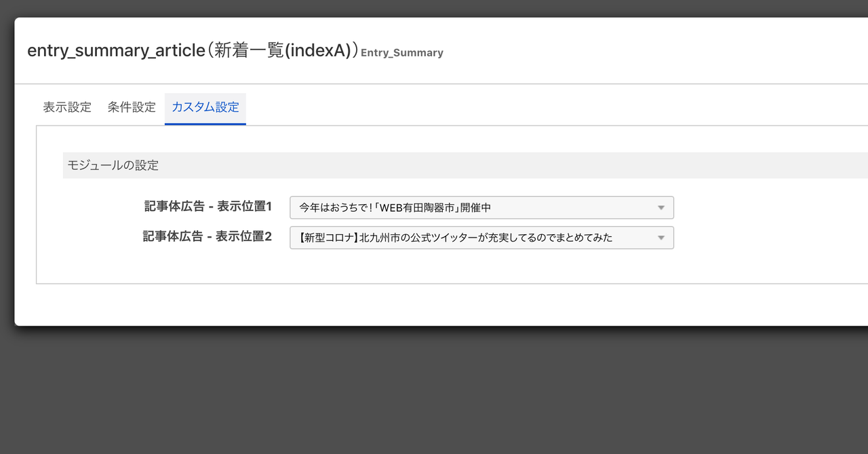Click the arrow icon on 表示位置1 select
Viewport: 868px width, 454px height.
point(661,208)
